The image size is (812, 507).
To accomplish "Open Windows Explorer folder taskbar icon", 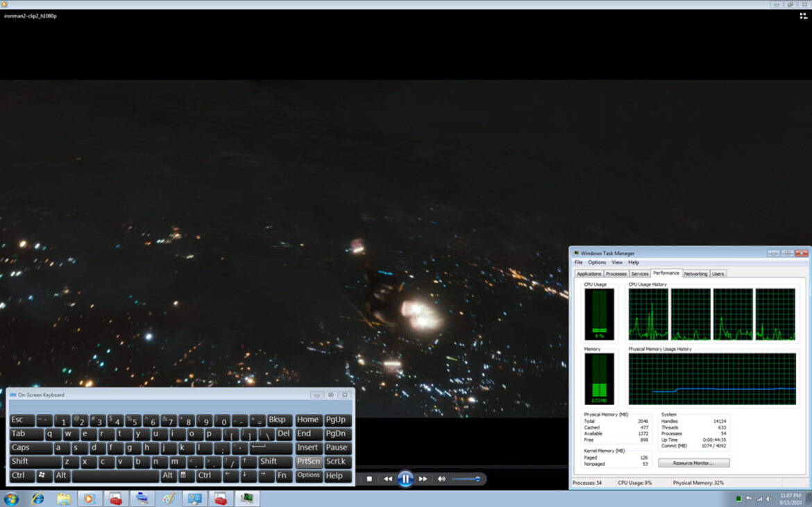I will (64, 499).
